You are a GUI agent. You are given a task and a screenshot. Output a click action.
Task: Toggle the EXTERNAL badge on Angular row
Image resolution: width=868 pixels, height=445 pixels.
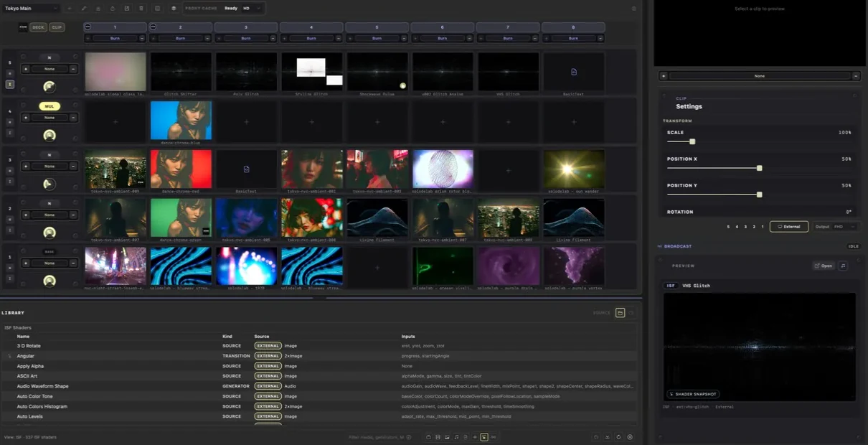click(x=268, y=356)
